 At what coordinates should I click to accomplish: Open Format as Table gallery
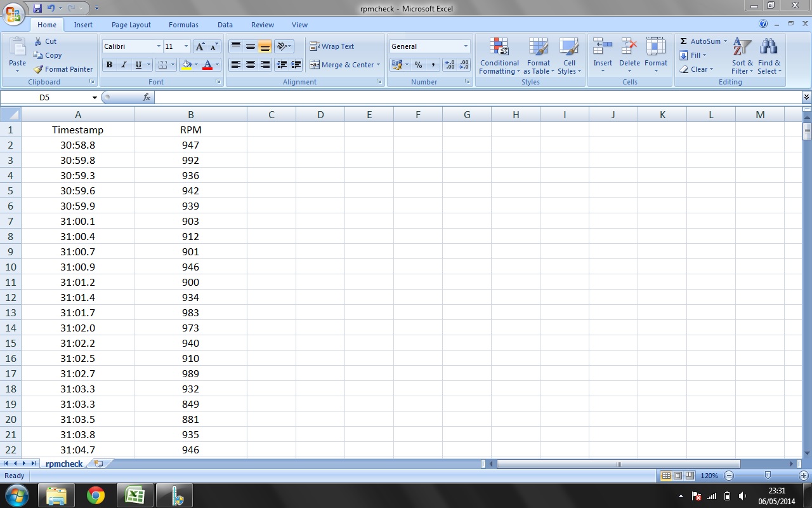(x=539, y=55)
